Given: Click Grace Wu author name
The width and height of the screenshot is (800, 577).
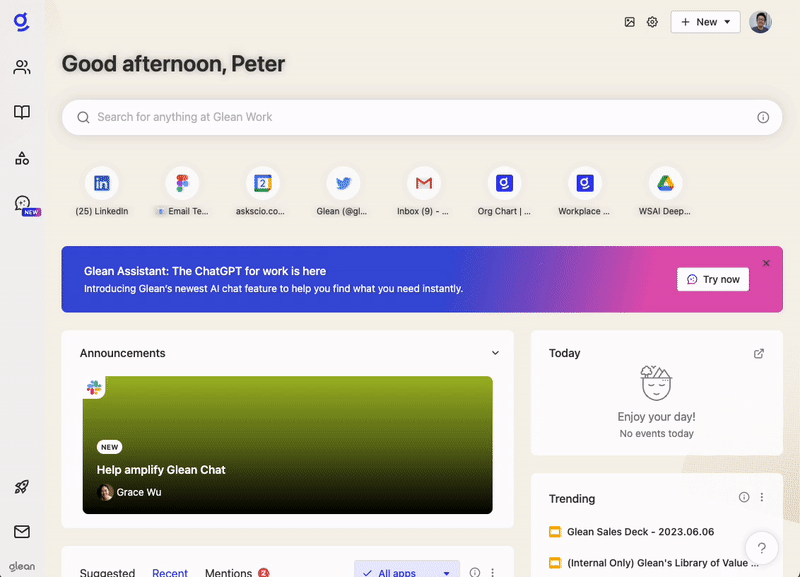Looking at the screenshot, I should click(139, 492).
